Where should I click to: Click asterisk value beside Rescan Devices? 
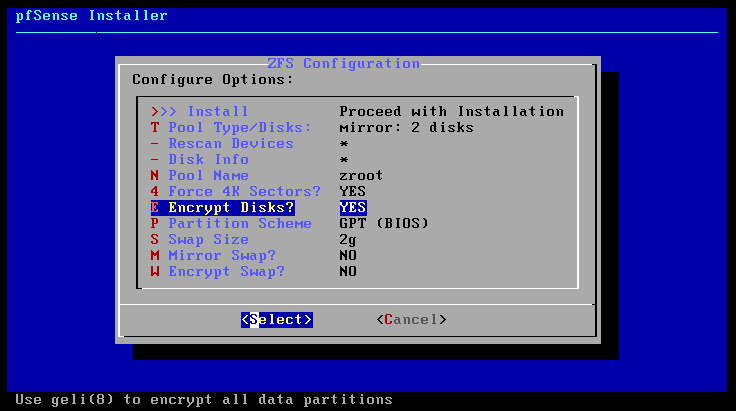pyautogui.click(x=344, y=144)
